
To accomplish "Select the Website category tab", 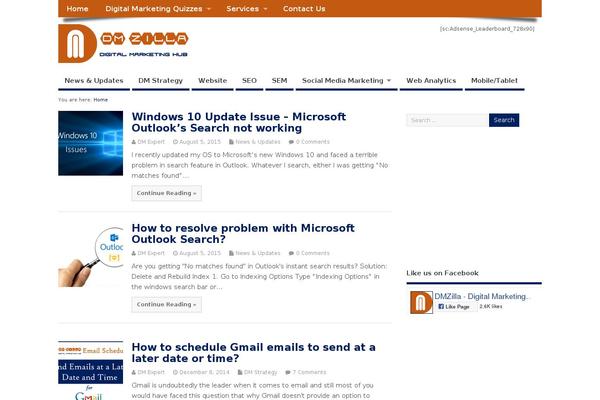I will tap(212, 81).
